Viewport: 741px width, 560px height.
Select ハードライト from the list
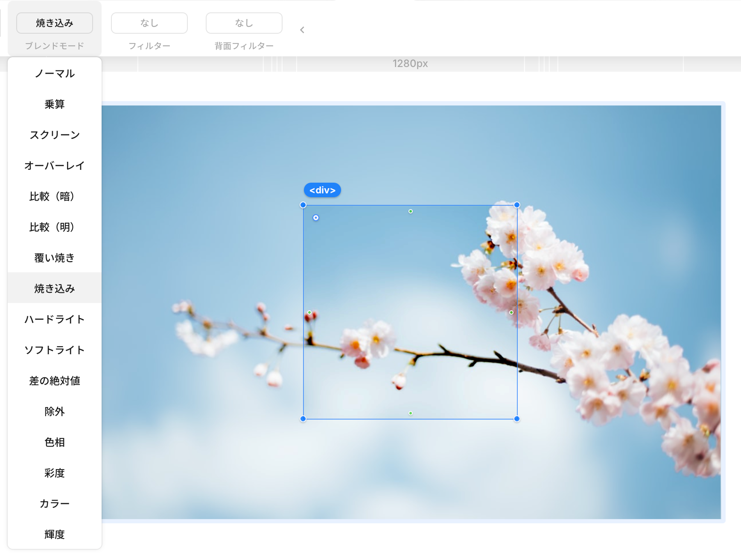coord(55,320)
